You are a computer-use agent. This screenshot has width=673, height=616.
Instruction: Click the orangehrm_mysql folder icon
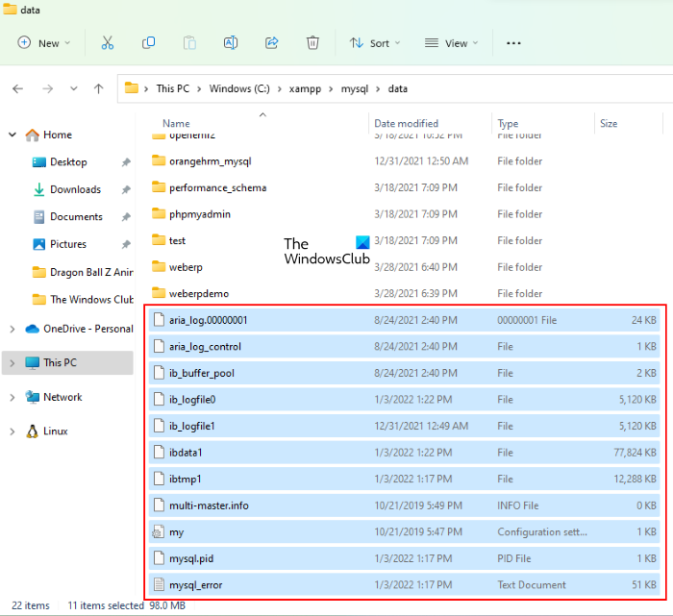pos(159,160)
